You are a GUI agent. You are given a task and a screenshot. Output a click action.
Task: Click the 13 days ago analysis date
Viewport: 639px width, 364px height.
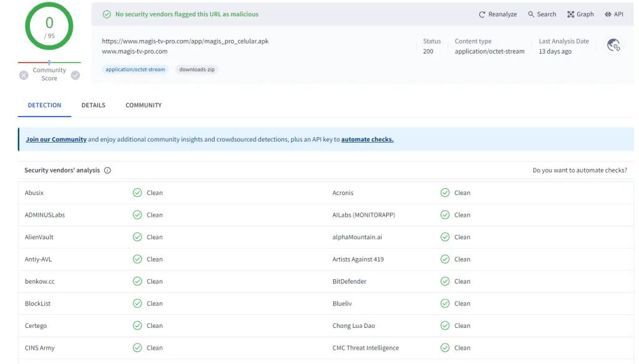point(555,51)
